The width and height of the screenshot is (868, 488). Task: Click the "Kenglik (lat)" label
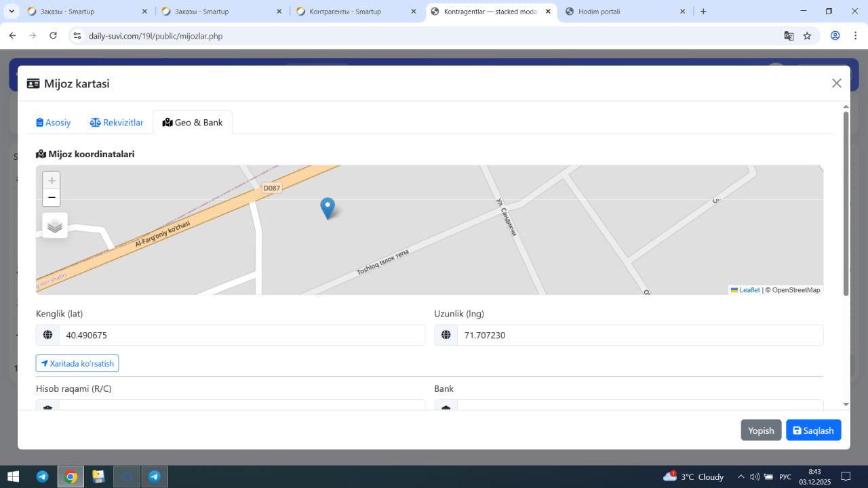[60, 313]
